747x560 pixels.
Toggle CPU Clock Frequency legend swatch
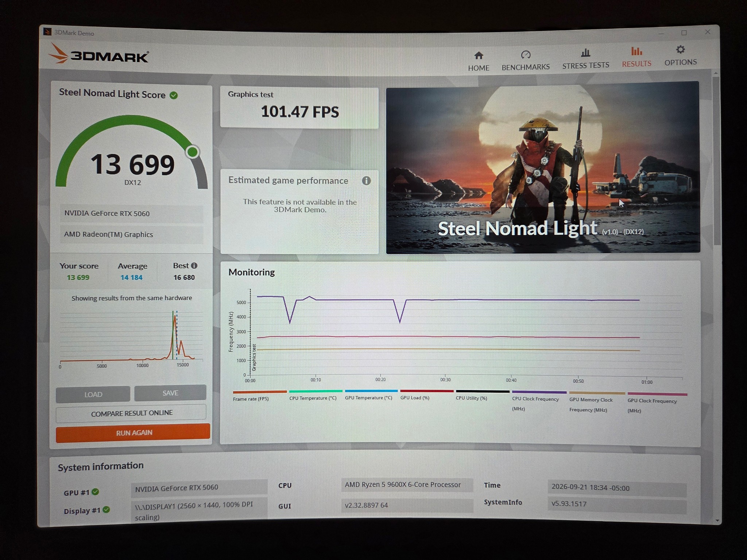539,392
